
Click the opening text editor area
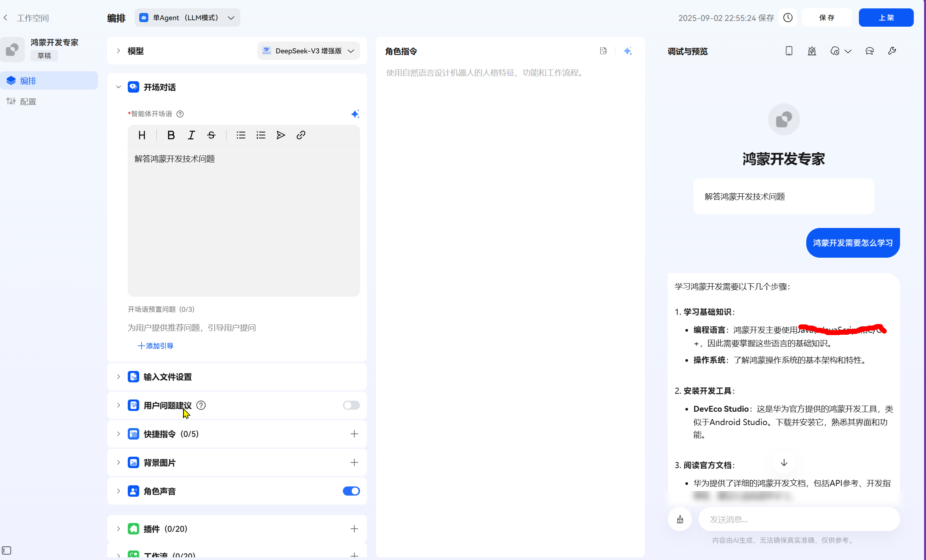coord(244,221)
